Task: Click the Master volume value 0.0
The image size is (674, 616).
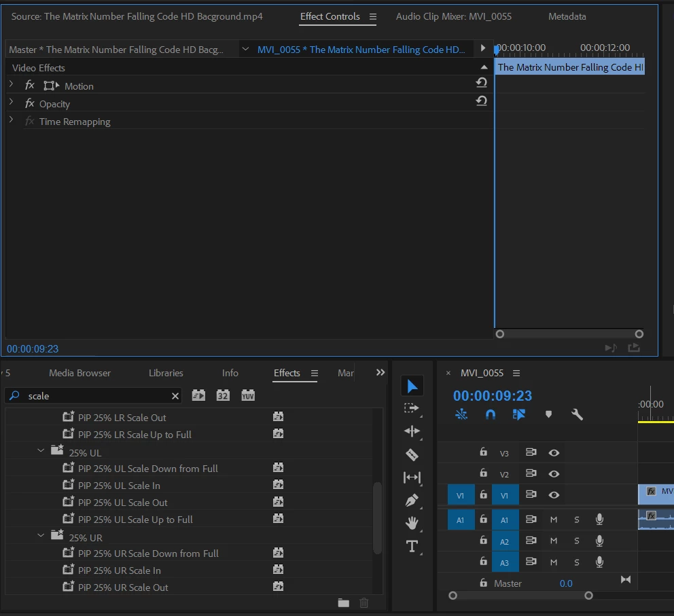Action: [x=566, y=583]
